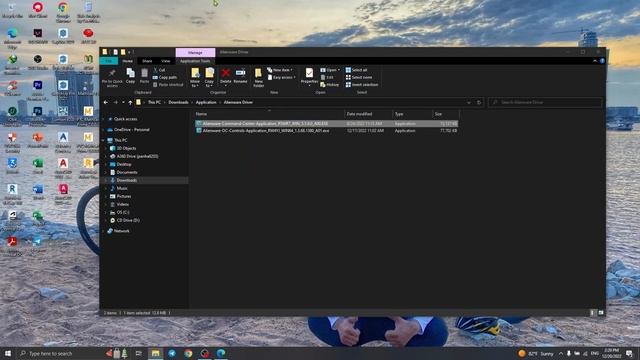Image resolution: width=640 pixels, height=360 pixels.
Task: Click Copy path in Clipboard group
Action: [165, 78]
